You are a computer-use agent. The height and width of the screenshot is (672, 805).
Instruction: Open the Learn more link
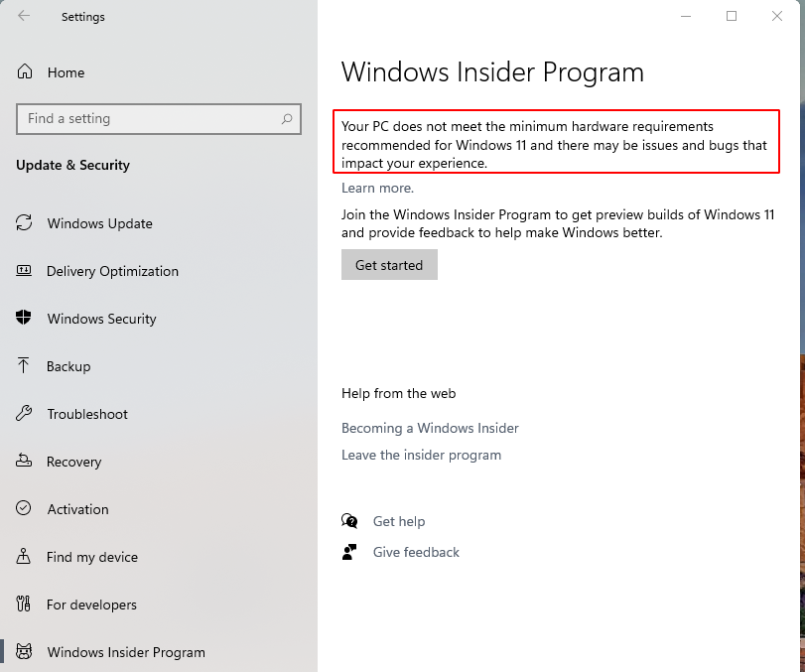(377, 188)
